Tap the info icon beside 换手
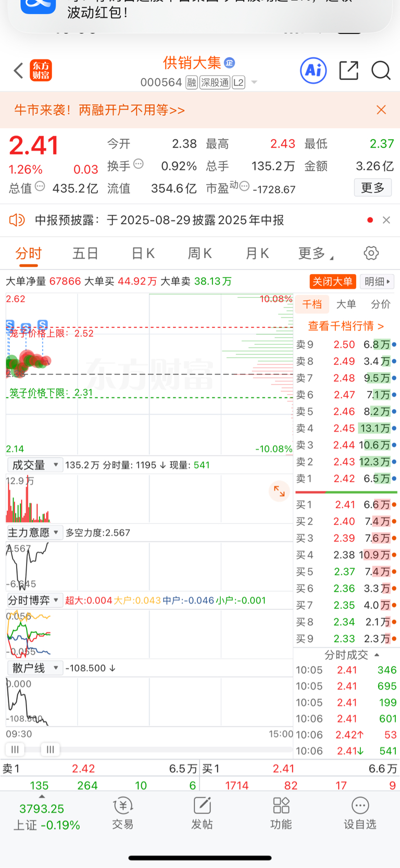Screen dimensions: 400x868 pyautogui.click(x=139, y=164)
